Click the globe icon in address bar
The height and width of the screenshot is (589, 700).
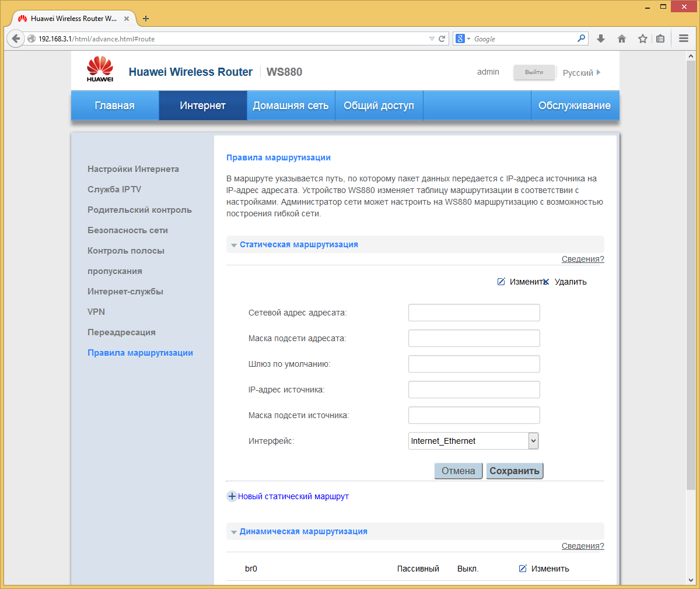click(x=32, y=38)
